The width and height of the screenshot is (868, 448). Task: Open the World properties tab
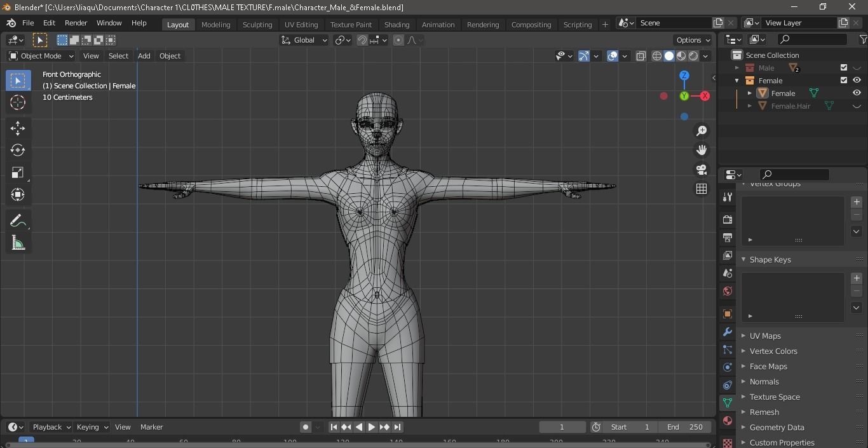pyautogui.click(x=728, y=291)
